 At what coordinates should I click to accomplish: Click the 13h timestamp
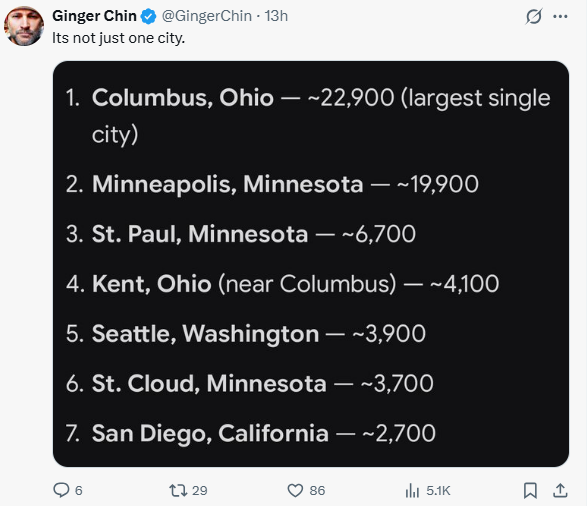click(x=276, y=16)
